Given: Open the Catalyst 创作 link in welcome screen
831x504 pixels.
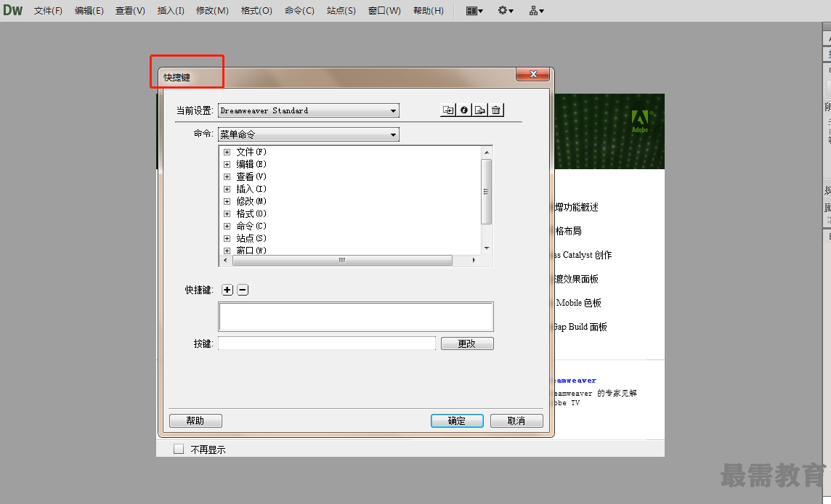Looking at the screenshot, I should click(583, 255).
